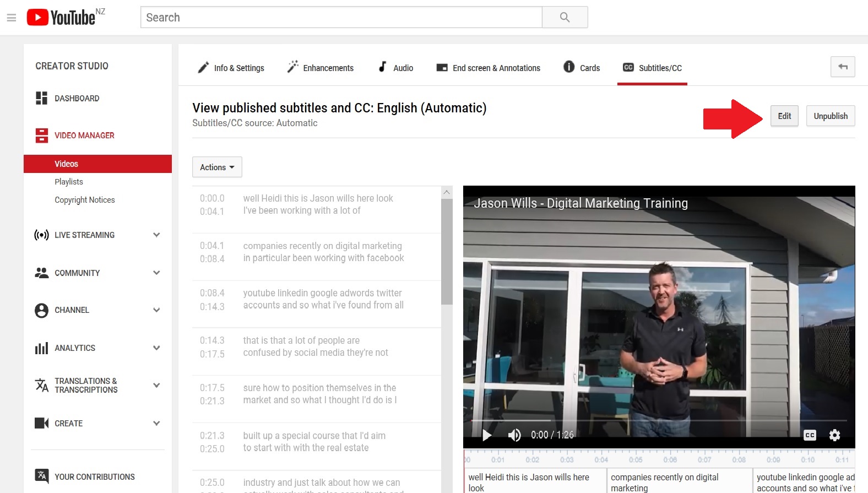Click the Dashboard grid icon
The height and width of the screenshot is (493, 868).
click(x=41, y=98)
